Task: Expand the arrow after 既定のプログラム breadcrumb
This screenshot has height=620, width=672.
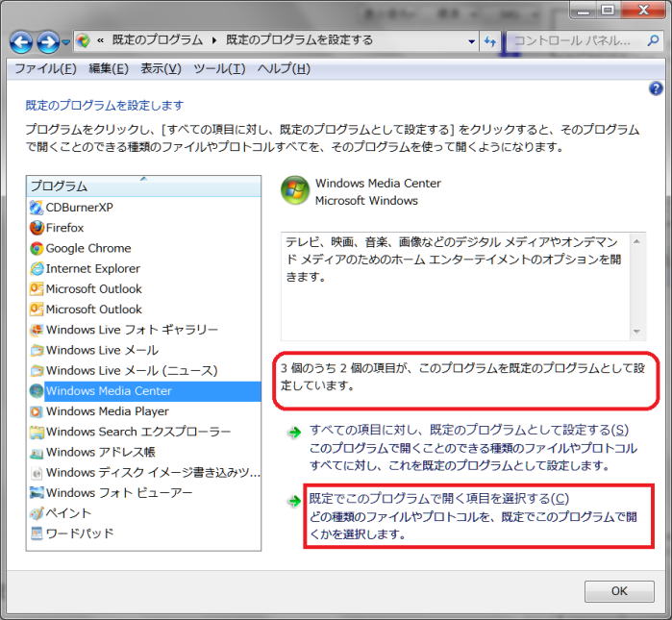Action: (214, 40)
